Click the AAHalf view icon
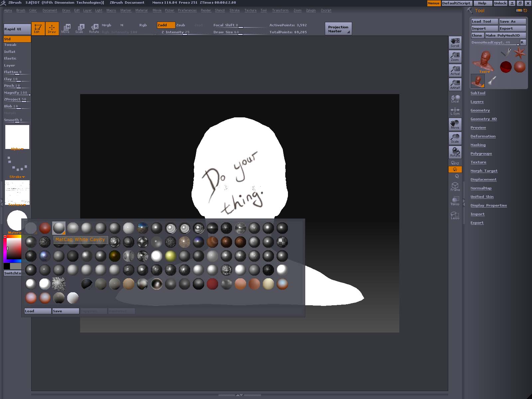Image resolution: width=532 pixels, height=399 pixels. [455, 84]
